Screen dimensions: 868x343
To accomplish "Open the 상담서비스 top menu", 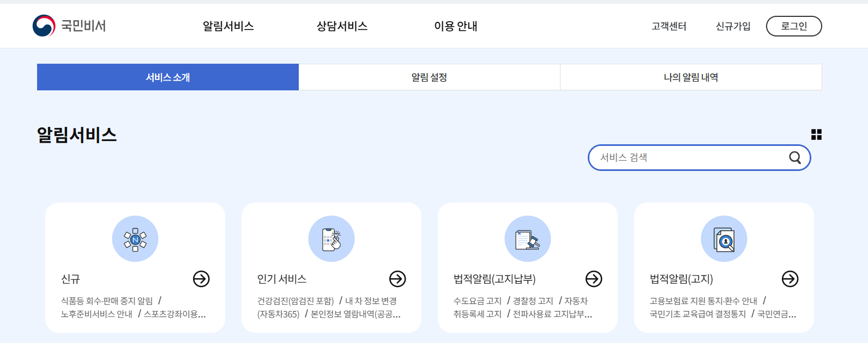I will 342,26.
